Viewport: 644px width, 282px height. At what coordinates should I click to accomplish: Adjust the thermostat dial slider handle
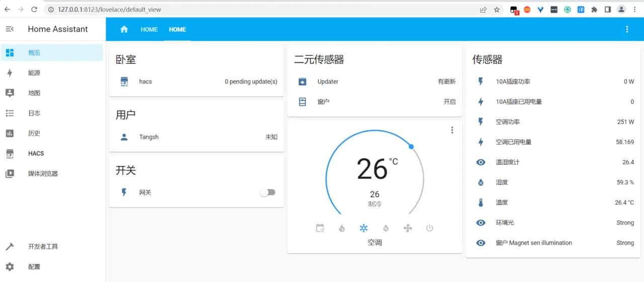[411, 146]
